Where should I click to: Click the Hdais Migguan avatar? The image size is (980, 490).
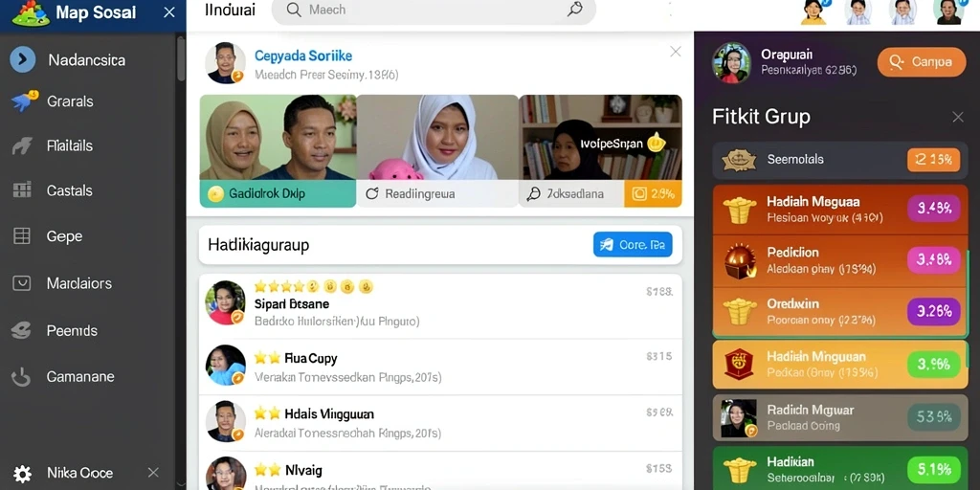(x=225, y=421)
